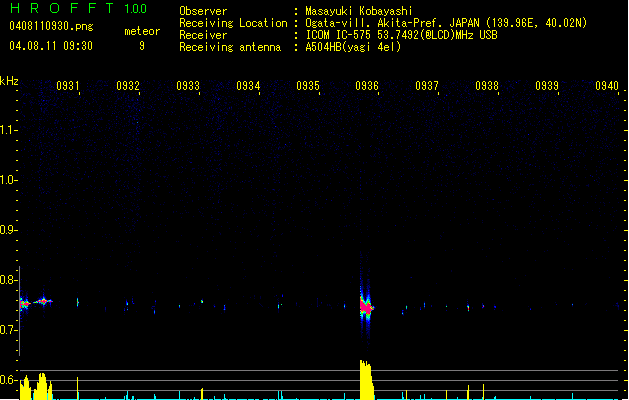Click the strong meteor echo at 0936

coord(366,306)
